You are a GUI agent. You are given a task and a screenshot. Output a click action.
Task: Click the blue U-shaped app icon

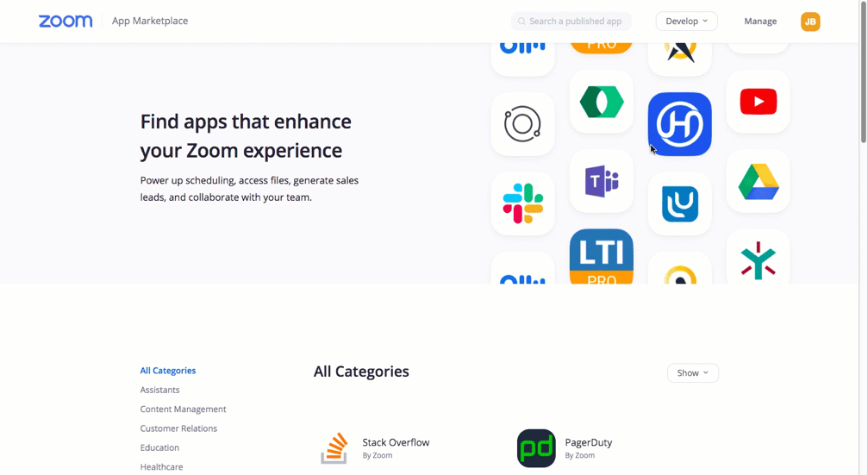tap(680, 203)
